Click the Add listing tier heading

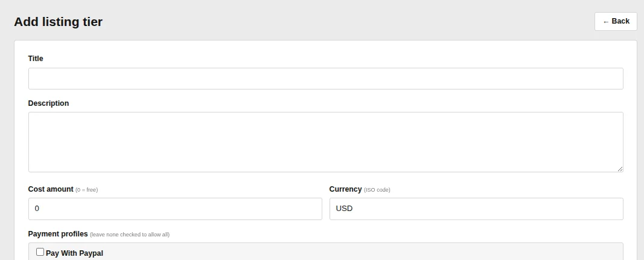(x=59, y=22)
